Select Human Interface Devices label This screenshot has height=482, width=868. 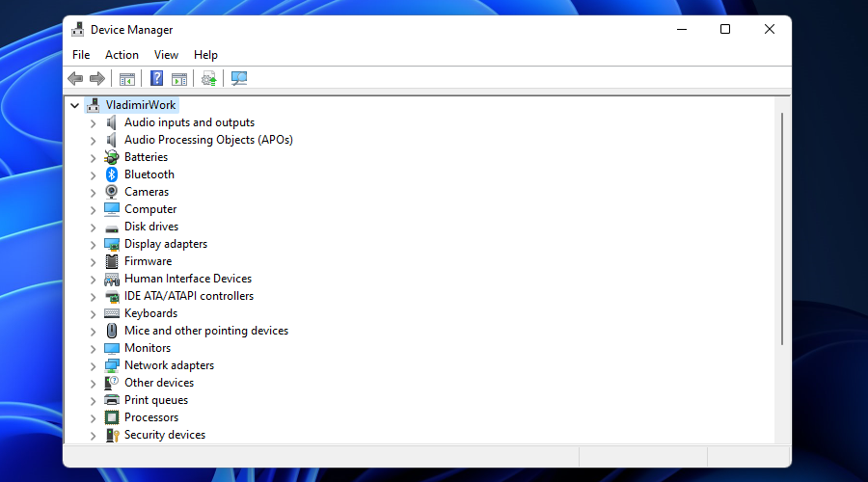point(188,279)
